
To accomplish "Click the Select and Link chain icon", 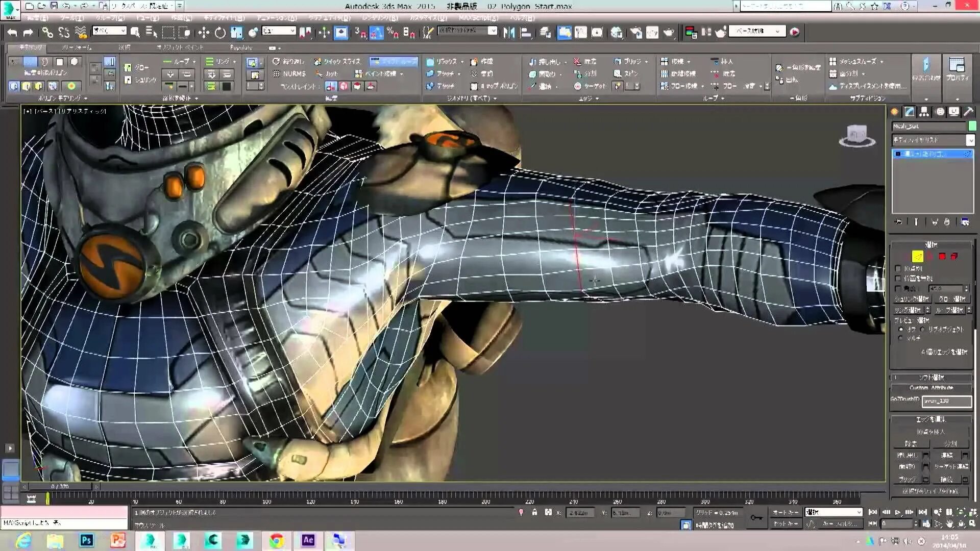I will 47,33.
